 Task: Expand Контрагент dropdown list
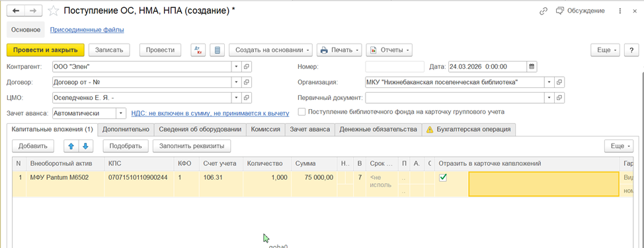click(236, 67)
